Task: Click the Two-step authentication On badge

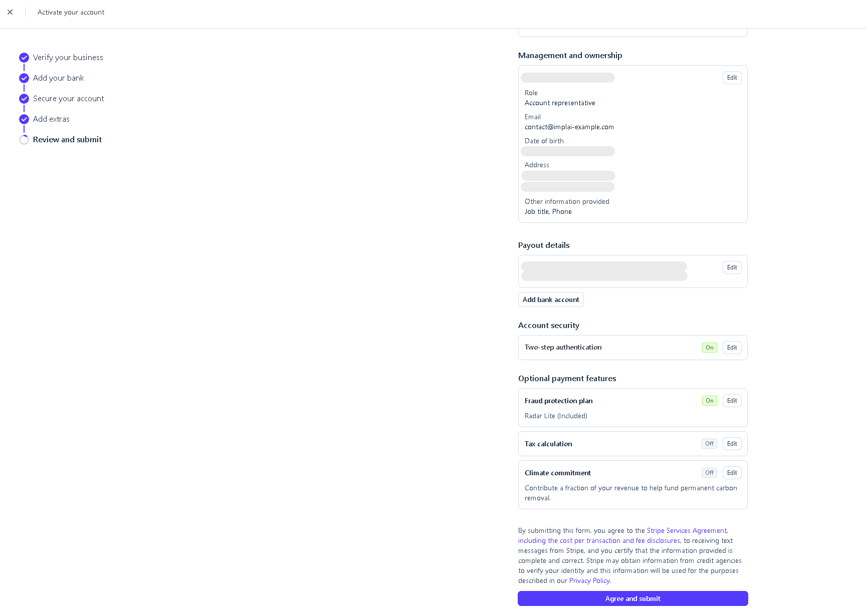Action: (x=710, y=348)
